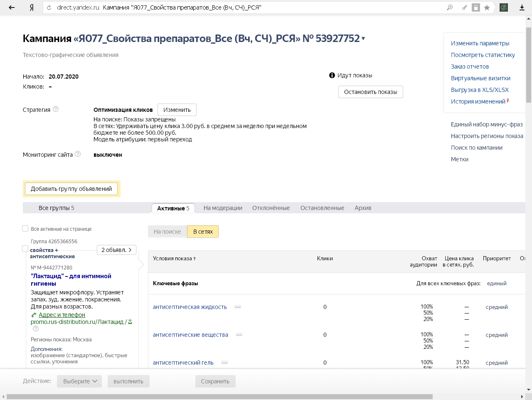Show Все группы 5
Viewport: 532px width, 400px height.
pos(57,208)
